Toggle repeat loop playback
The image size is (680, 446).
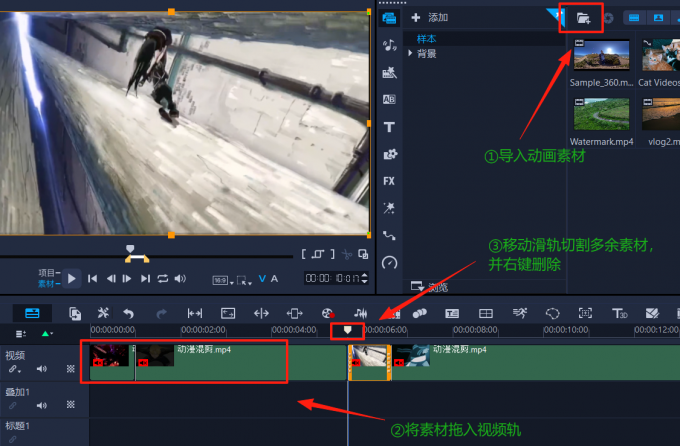(x=163, y=279)
